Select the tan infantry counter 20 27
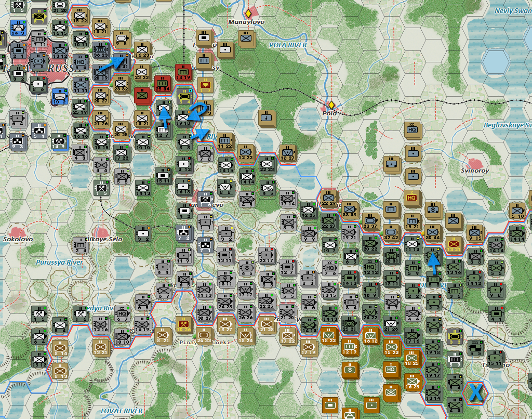Viewport: 532px width, 419px height. 100,96
